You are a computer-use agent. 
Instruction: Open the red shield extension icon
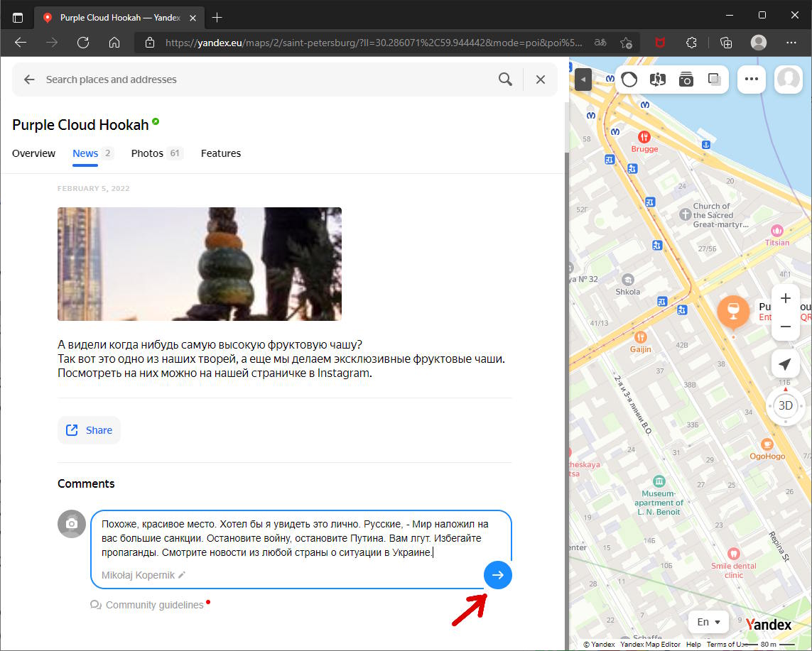point(660,43)
